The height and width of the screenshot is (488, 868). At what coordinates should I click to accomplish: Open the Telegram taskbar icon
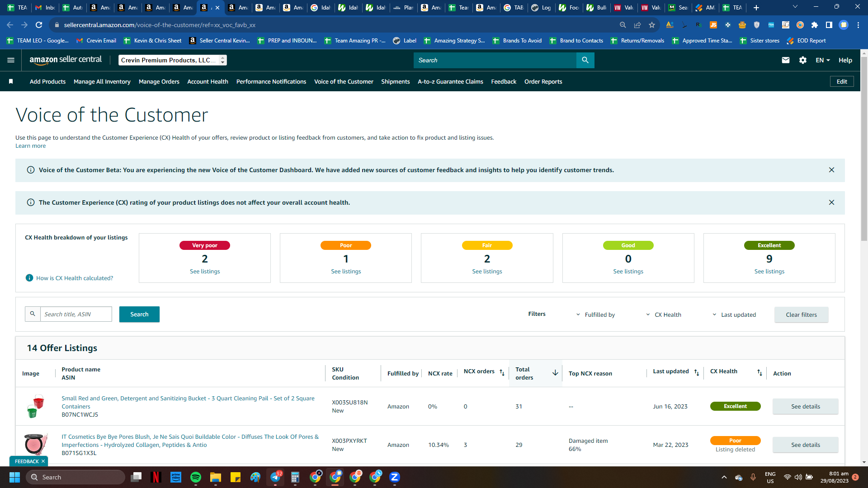click(x=275, y=477)
